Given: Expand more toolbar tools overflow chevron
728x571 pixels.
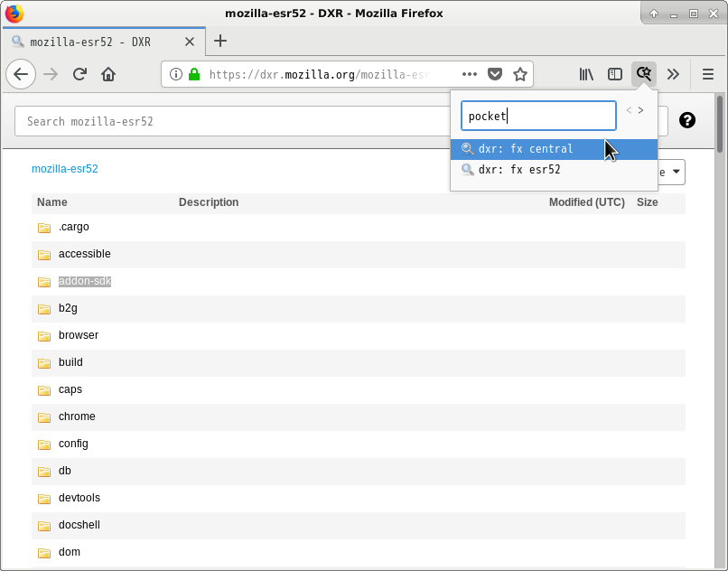Looking at the screenshot, I should 673,74.
